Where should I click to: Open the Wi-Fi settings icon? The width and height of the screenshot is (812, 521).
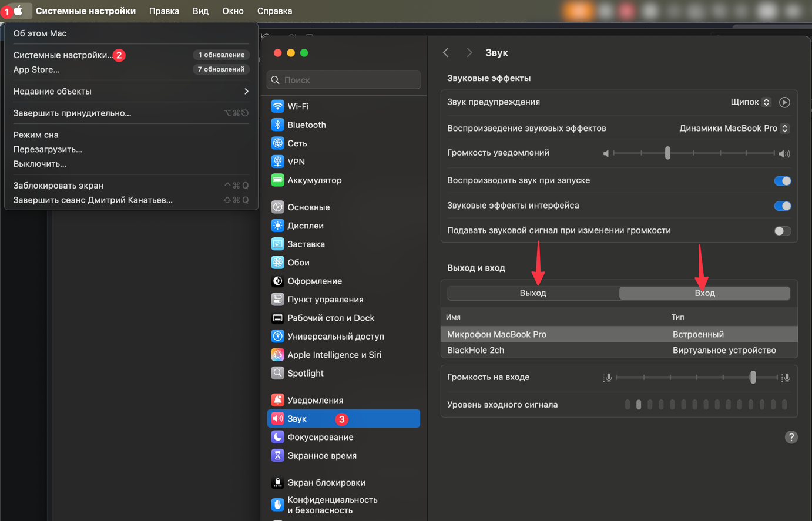(x=277, y=106)
